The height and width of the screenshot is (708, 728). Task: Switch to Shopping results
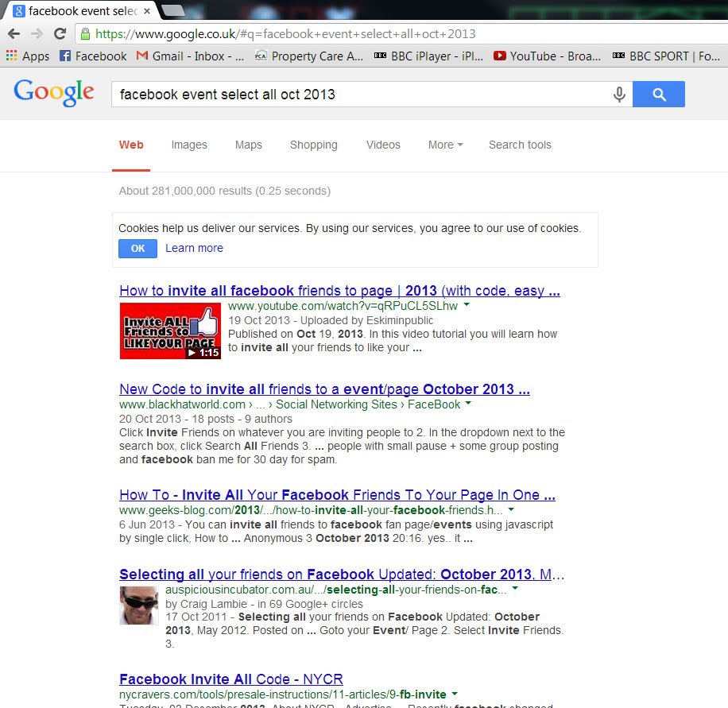coord(314,145)
